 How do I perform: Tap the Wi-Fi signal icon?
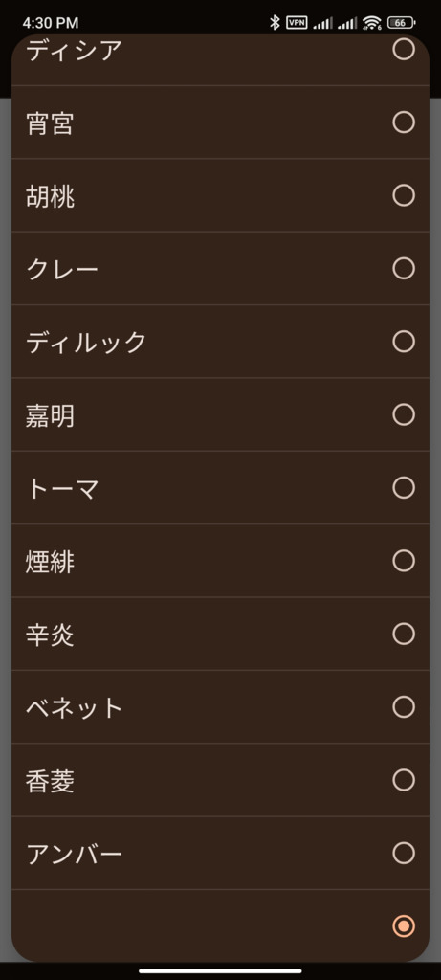tap(372, 23)
